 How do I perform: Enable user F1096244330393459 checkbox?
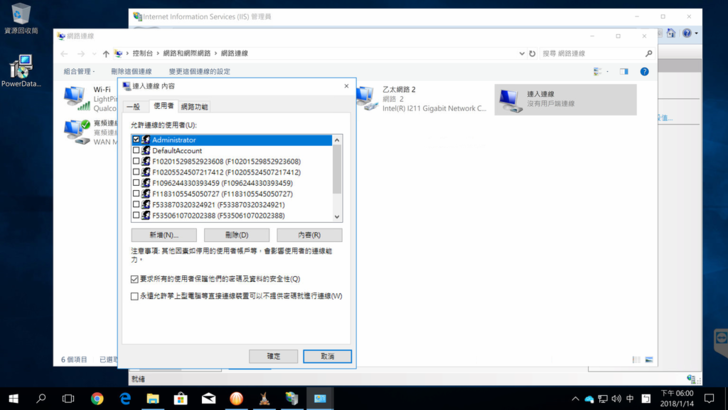pos(136,183)
